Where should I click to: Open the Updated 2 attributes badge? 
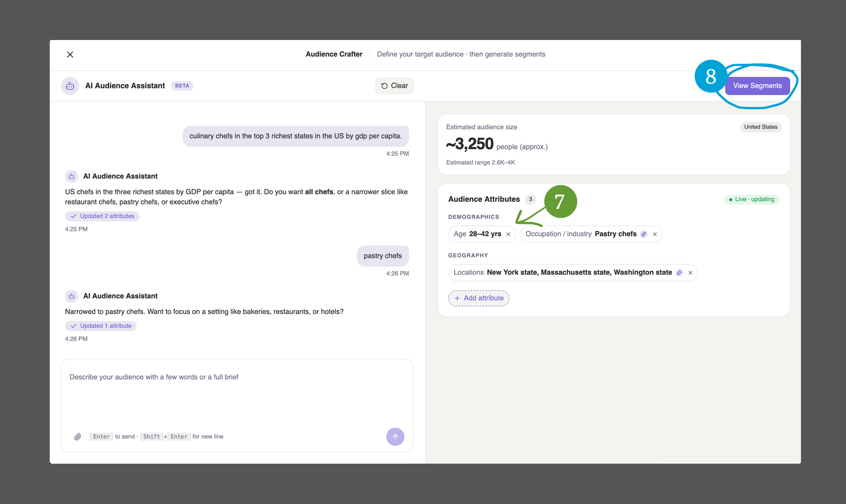102,216
